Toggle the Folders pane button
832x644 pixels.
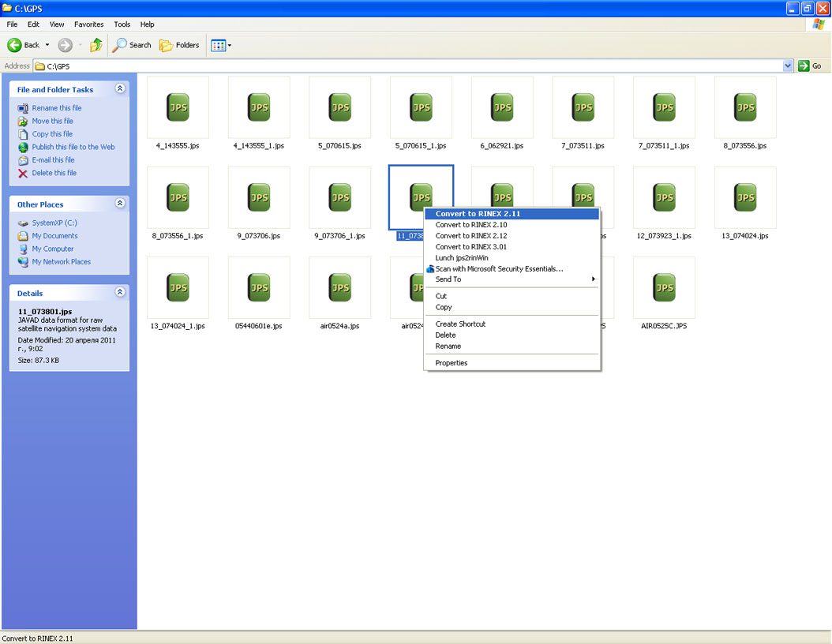click(179, 45)
